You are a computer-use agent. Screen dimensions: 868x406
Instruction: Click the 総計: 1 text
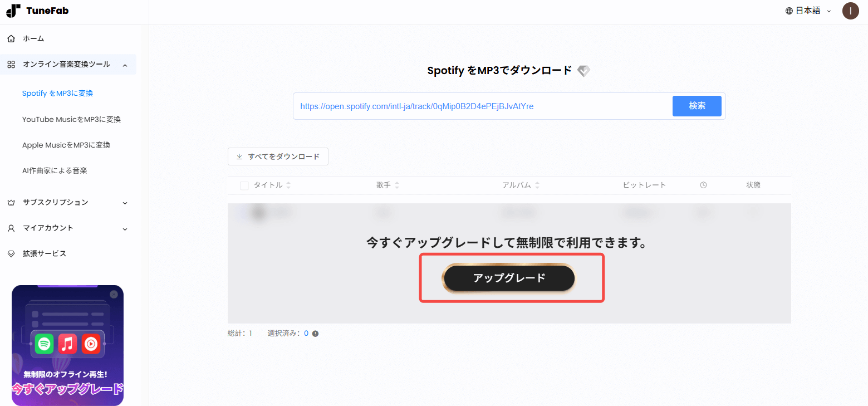[x=240, y=334]
